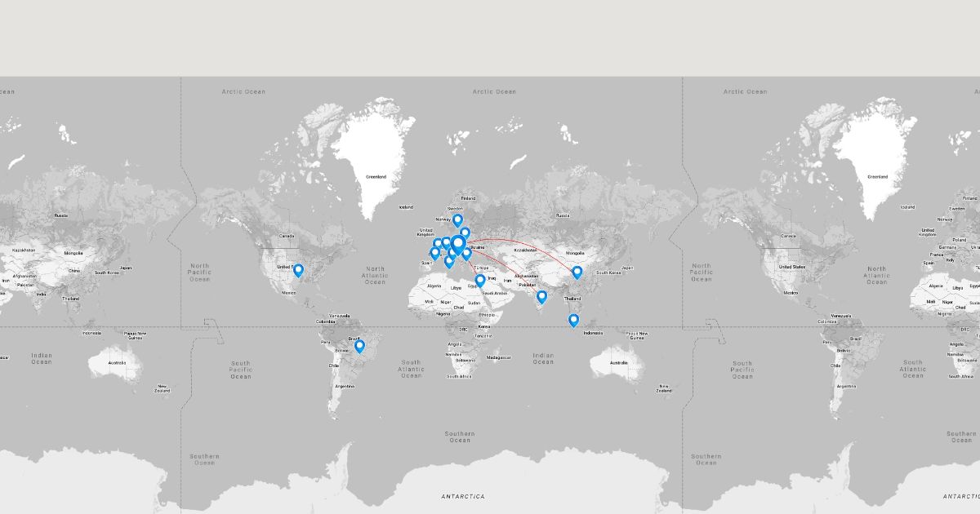Click the Saudi Arabia label on map
This screenshot has height=514, width=980.
(x=495, y=293)
